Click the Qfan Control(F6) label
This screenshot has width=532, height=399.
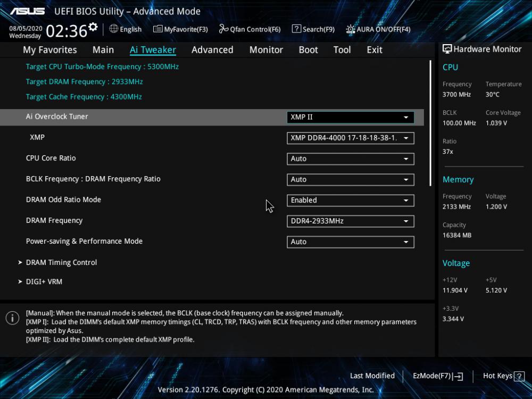[x=255, y=29]
